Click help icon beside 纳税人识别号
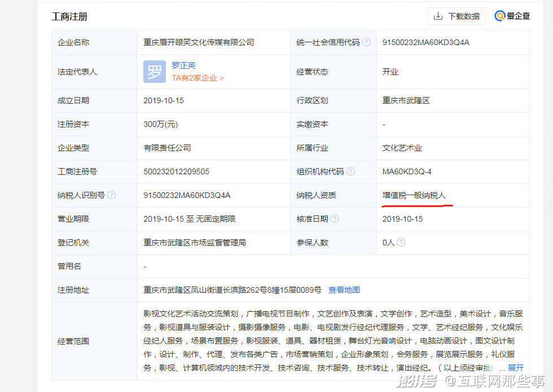 [x=112, y=195]
